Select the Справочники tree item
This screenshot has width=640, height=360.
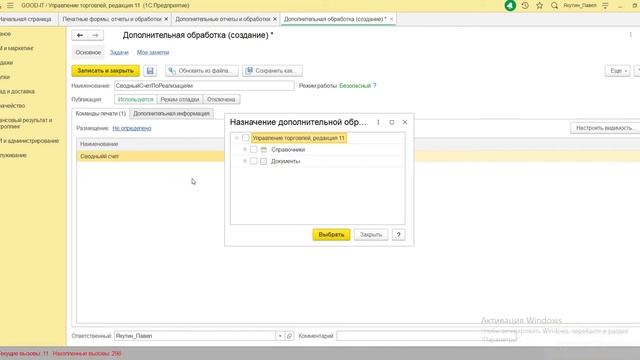(288, 150)
